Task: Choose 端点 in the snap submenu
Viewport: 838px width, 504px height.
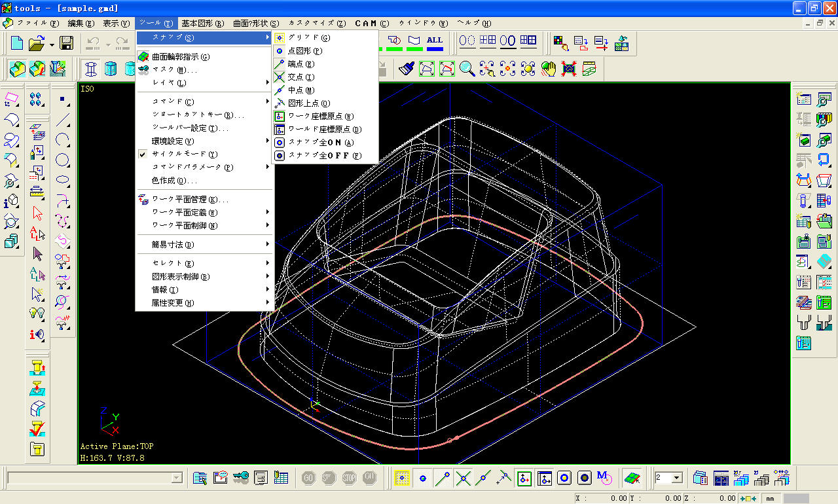Action: tap(325, 64)
